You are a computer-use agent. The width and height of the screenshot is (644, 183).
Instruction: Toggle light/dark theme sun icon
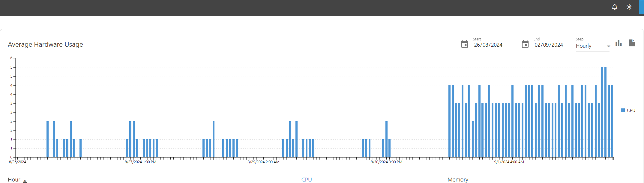[x=629, y=7]
